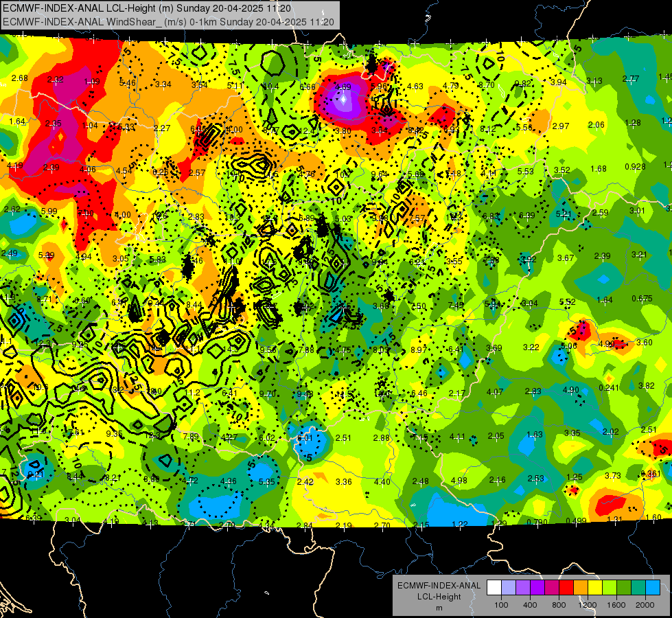Click the shear value 2.77
This screenshot has height=618, width=672.
(631, 79)
